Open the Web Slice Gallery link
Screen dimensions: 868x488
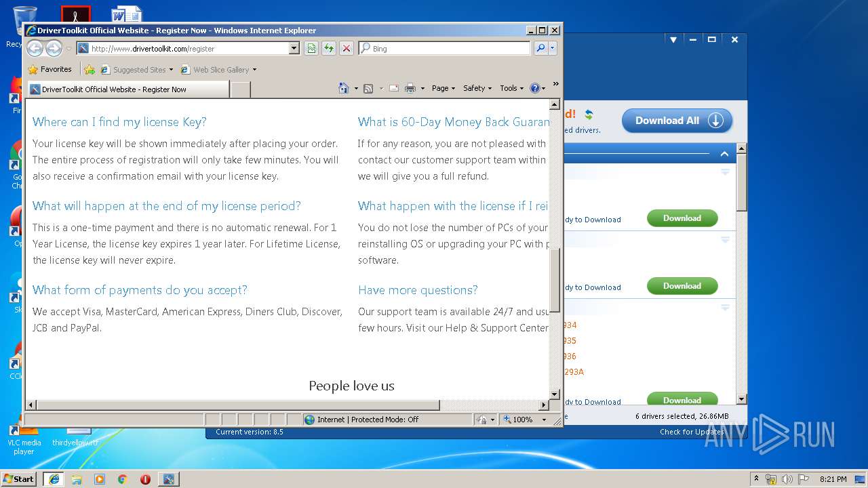215,69
